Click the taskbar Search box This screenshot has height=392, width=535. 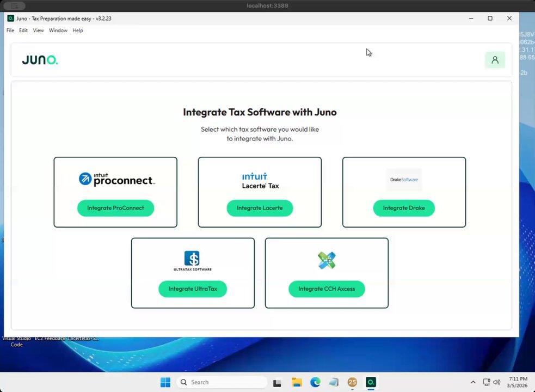(222, 382)
